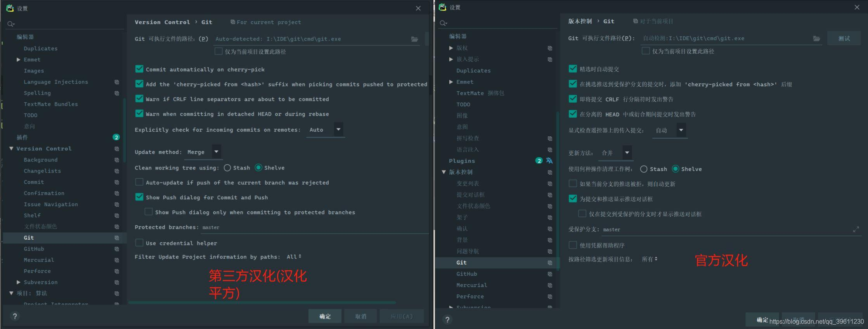Viewport: 868px width, 329px height.
Task: Click the left Protected branches master field
Action: 315,228
